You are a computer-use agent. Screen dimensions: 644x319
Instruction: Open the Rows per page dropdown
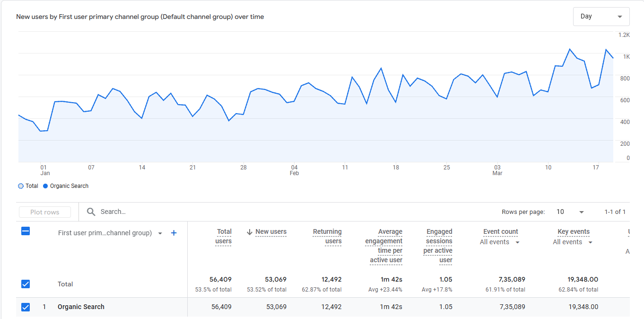point(570,212)
